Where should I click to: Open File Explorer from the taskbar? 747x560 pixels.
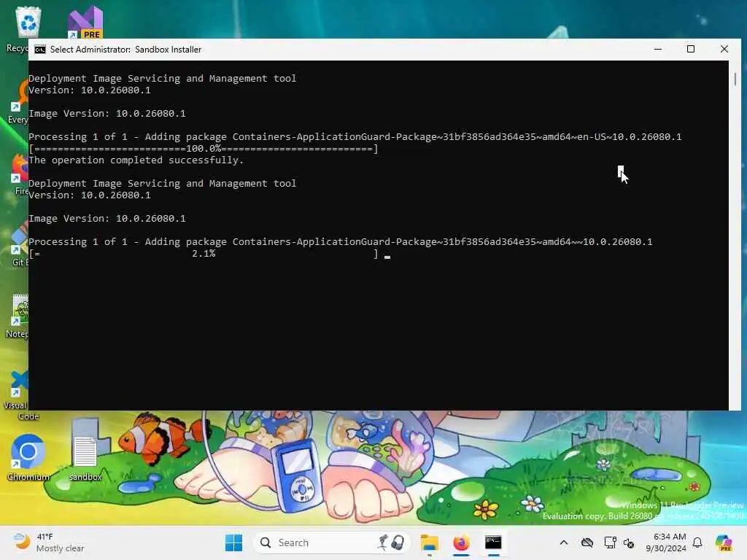click(429, 542)
